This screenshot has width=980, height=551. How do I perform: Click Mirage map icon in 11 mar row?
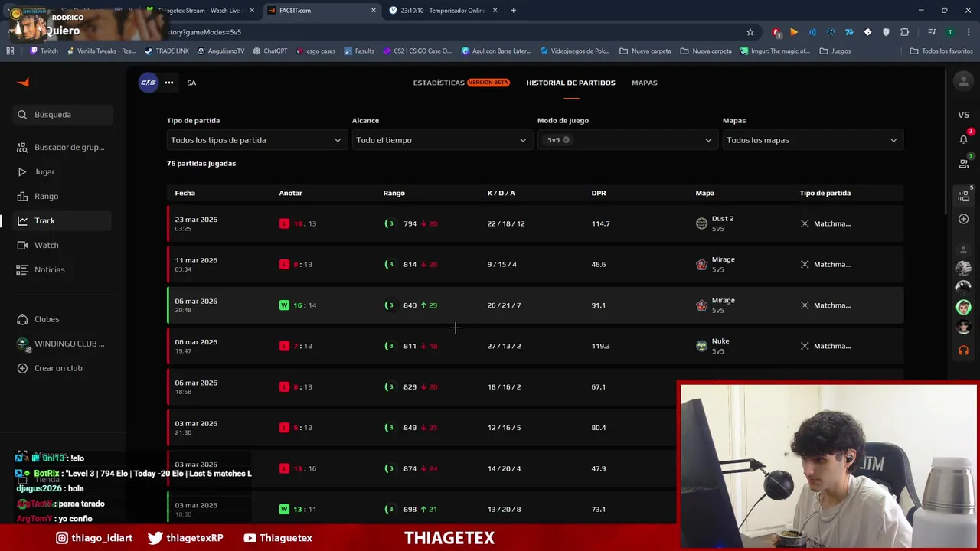[701, 264]
